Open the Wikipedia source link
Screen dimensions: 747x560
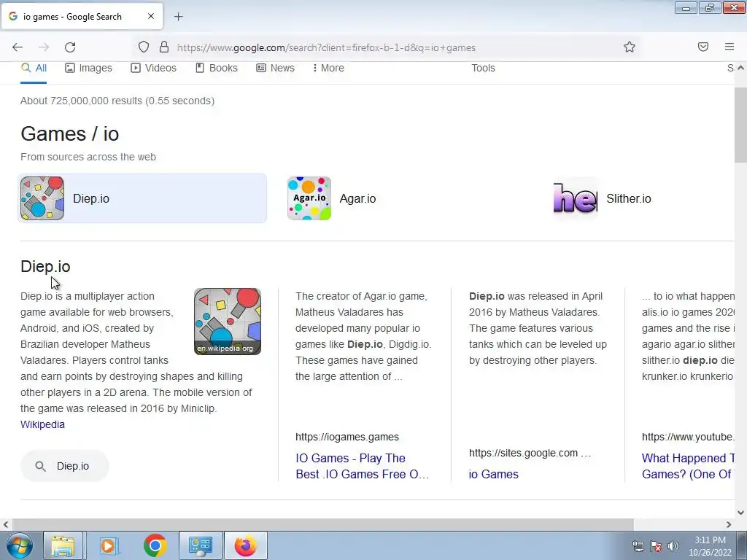42,424
